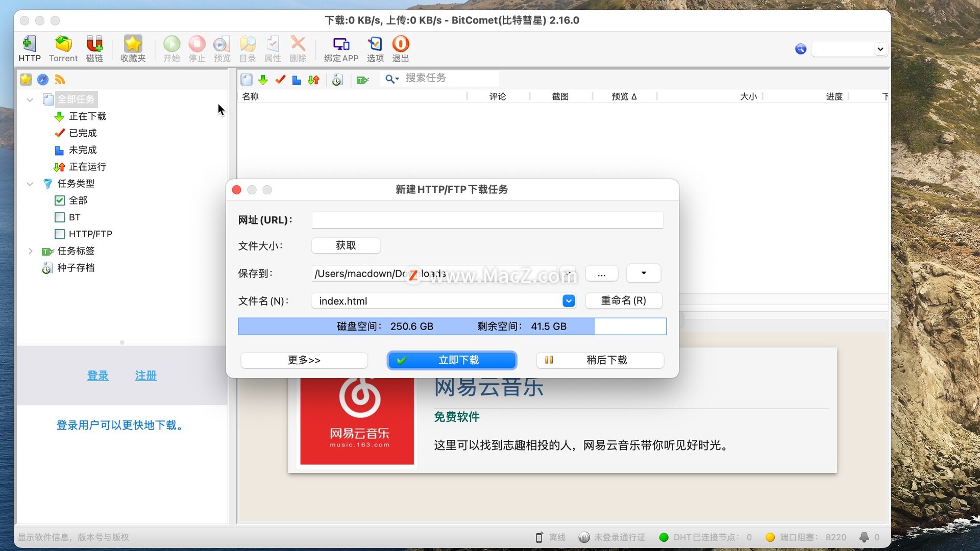Click the disk space usage bar
980x551 pixels.
(452, 327)
